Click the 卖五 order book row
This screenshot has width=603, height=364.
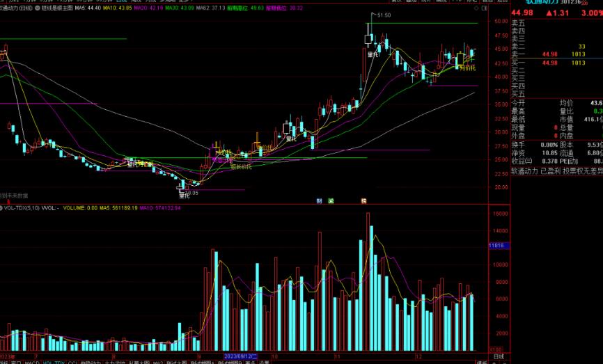pyautogui.click(x=557, y=24)
